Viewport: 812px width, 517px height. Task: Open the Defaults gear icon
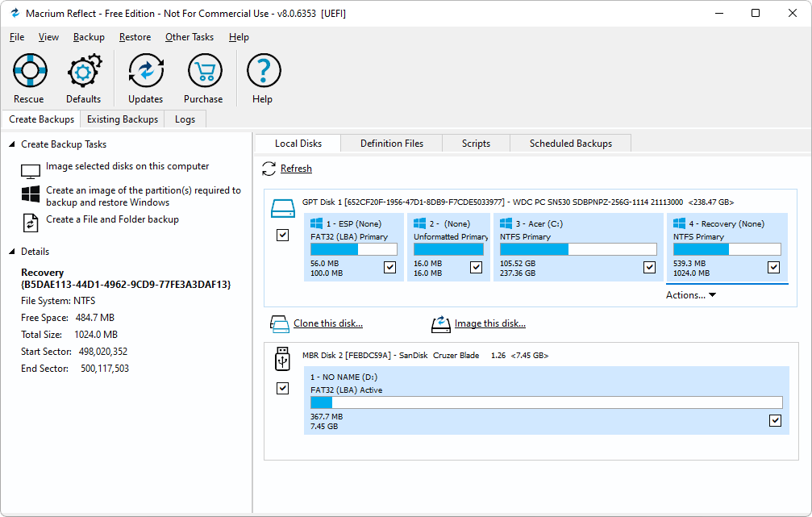pos(84,72)
